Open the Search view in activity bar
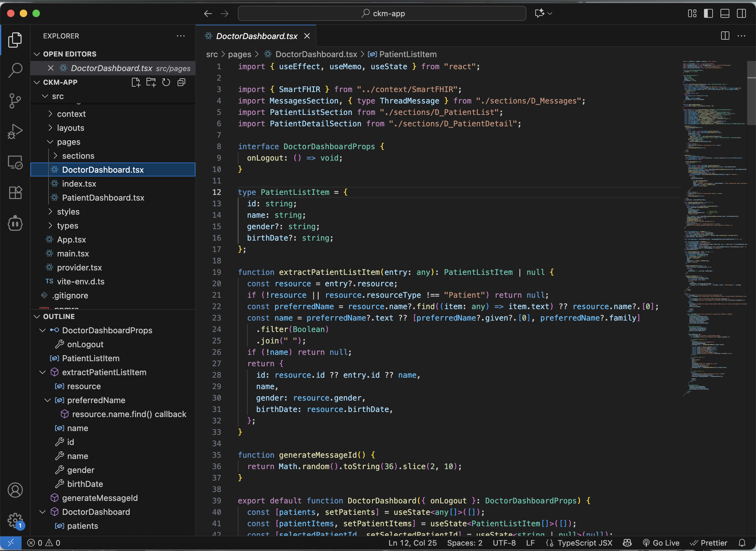756x551 pixels. pyautogui.click(x=15, y=70)
